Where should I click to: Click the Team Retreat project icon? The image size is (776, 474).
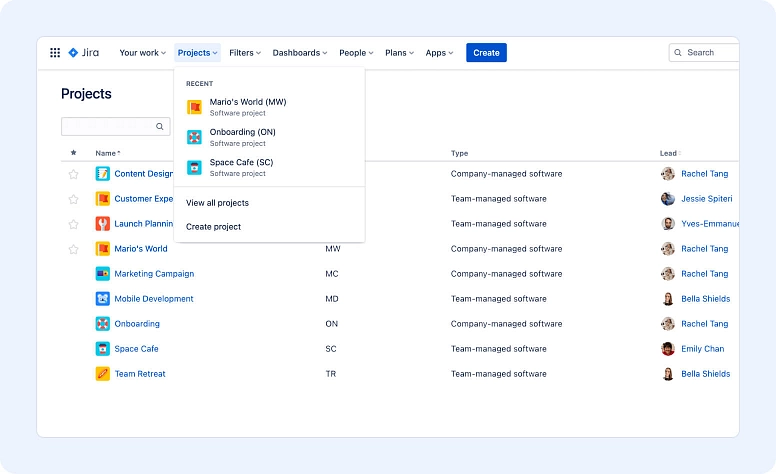[102, 374]
